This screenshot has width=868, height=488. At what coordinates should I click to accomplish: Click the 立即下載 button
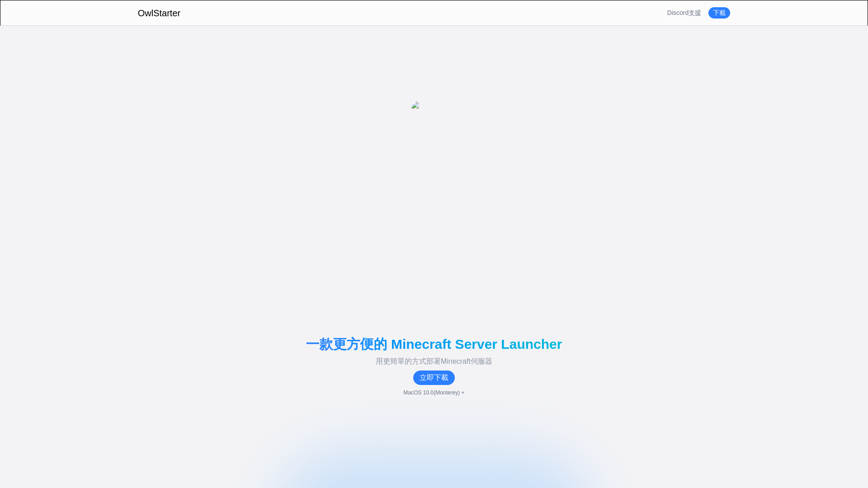434,378
